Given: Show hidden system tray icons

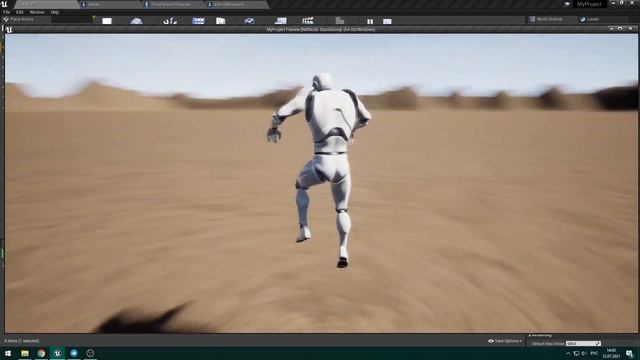Looking at the screenshot, I should 568,353.
